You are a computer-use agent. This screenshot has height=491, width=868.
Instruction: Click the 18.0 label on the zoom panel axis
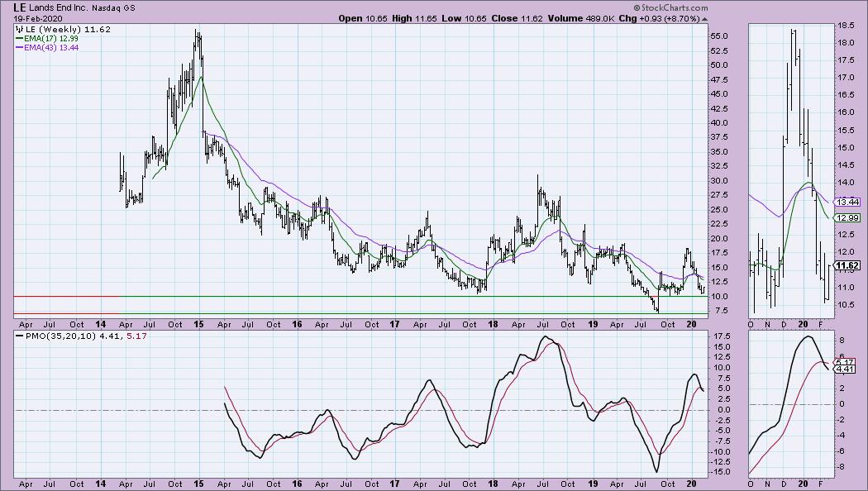click(846, 43)
